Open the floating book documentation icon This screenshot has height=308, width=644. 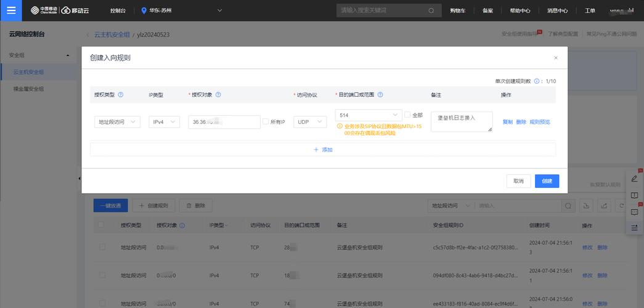click(634, 195)
